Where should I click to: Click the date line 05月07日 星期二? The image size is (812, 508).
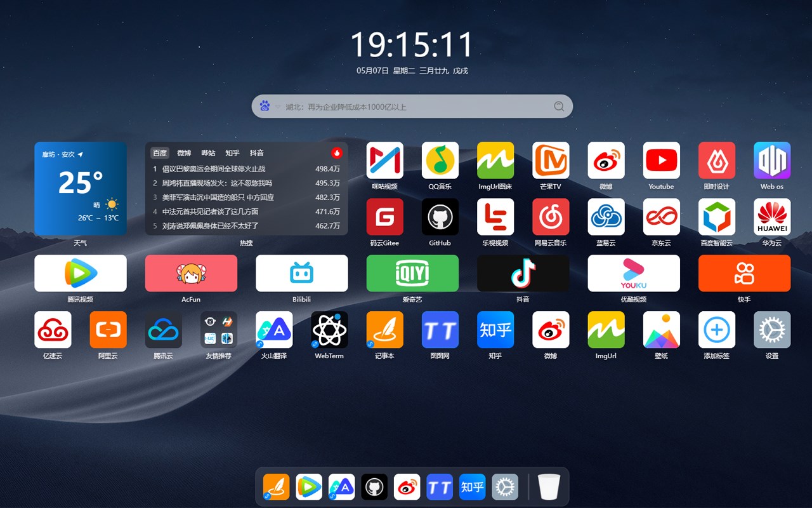412,70
